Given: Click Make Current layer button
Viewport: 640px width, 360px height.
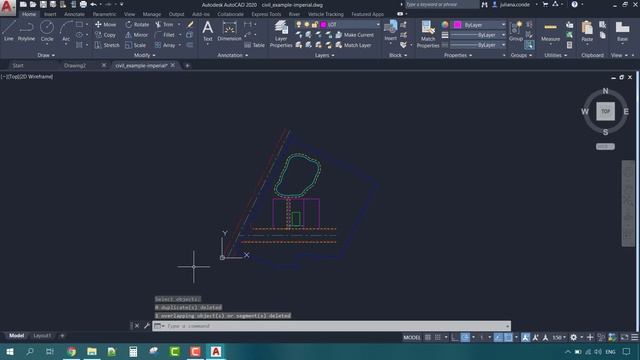Looking at the screenshot, I should 354,35.
